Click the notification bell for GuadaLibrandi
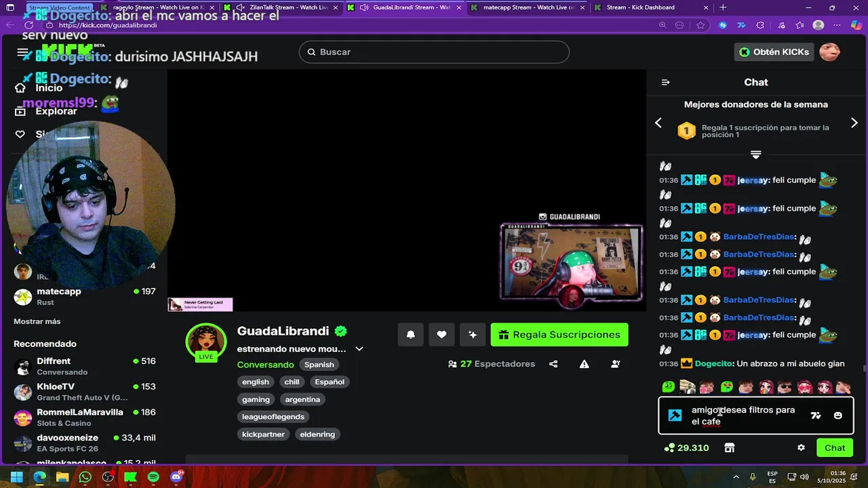Viewport: 868px width, 488px height. click(x=410, y=334)
